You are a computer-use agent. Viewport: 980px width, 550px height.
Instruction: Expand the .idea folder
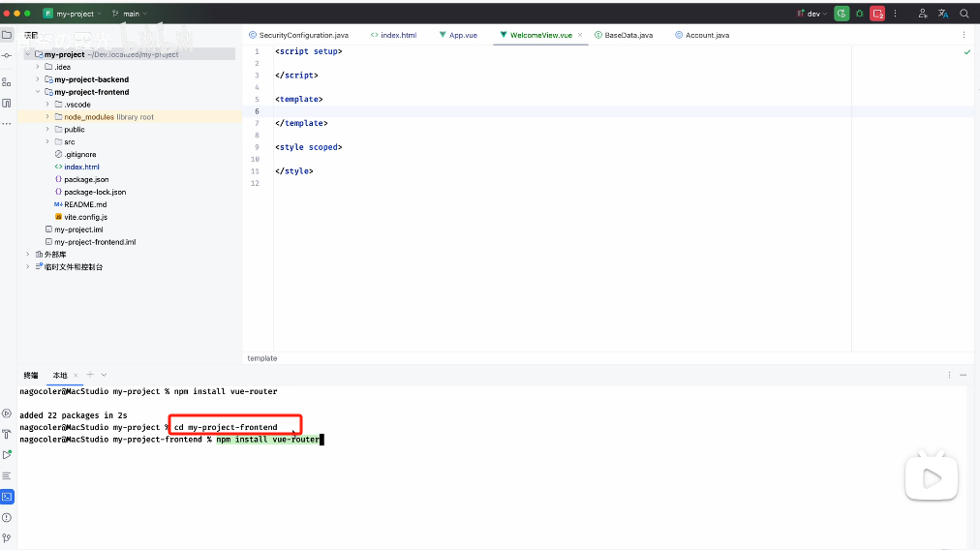38,67
